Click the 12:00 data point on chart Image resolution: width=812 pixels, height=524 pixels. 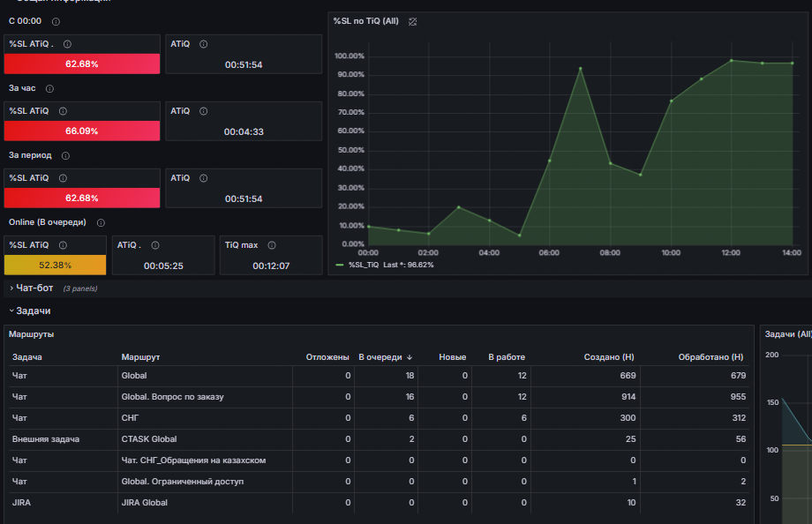point(732,61)
